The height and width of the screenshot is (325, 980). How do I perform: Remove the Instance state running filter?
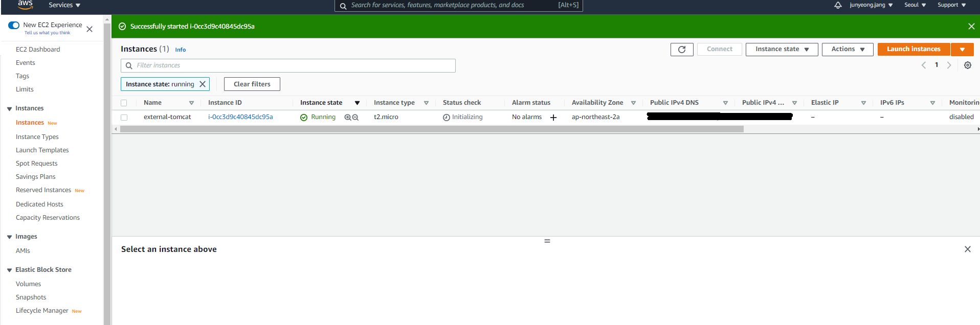click(x=203, y=84)
